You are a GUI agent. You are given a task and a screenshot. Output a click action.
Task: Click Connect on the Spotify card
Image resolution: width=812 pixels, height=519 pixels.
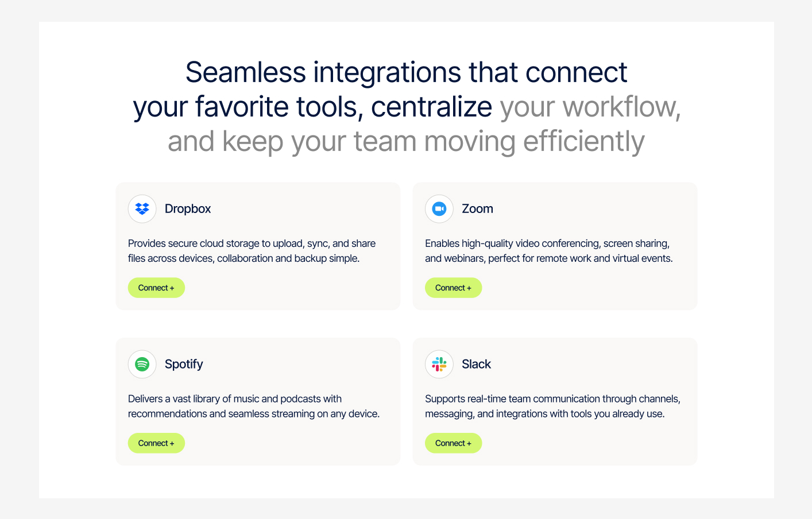coord(156,443)
